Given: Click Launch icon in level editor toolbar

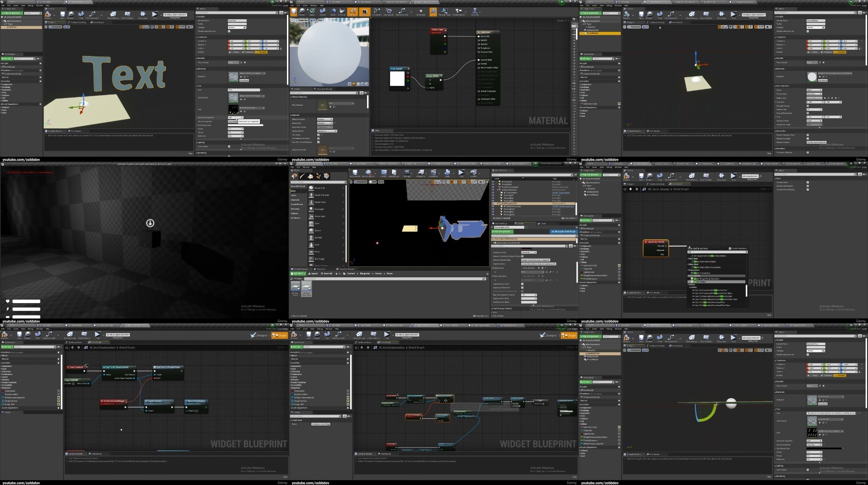Looking at the screenshot, I should [x=473, y=173].
